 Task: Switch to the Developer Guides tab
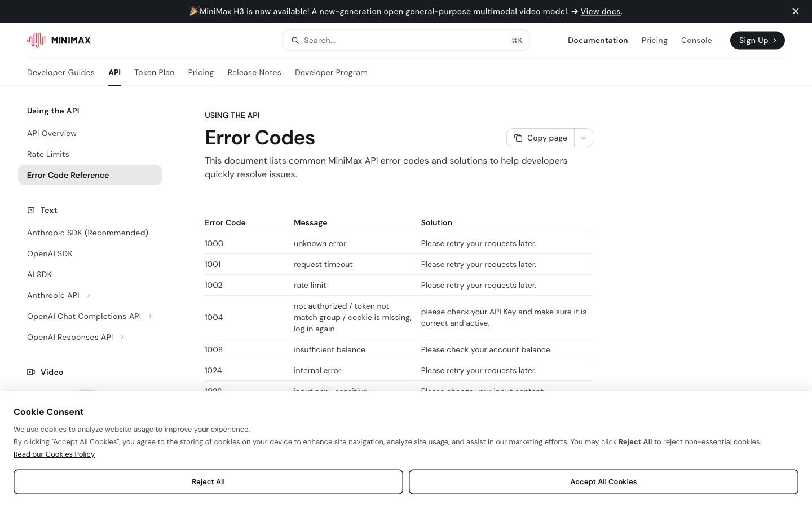(61, 72)
